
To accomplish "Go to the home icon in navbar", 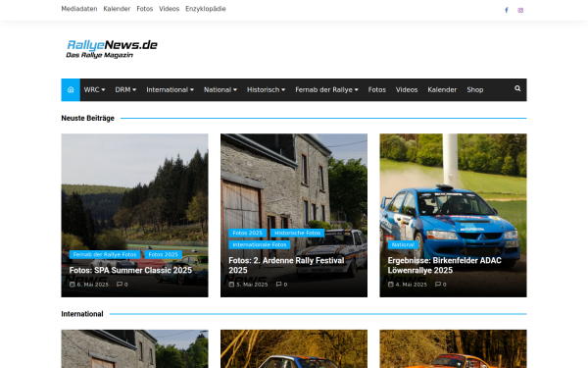I will (x=71, y=89).
